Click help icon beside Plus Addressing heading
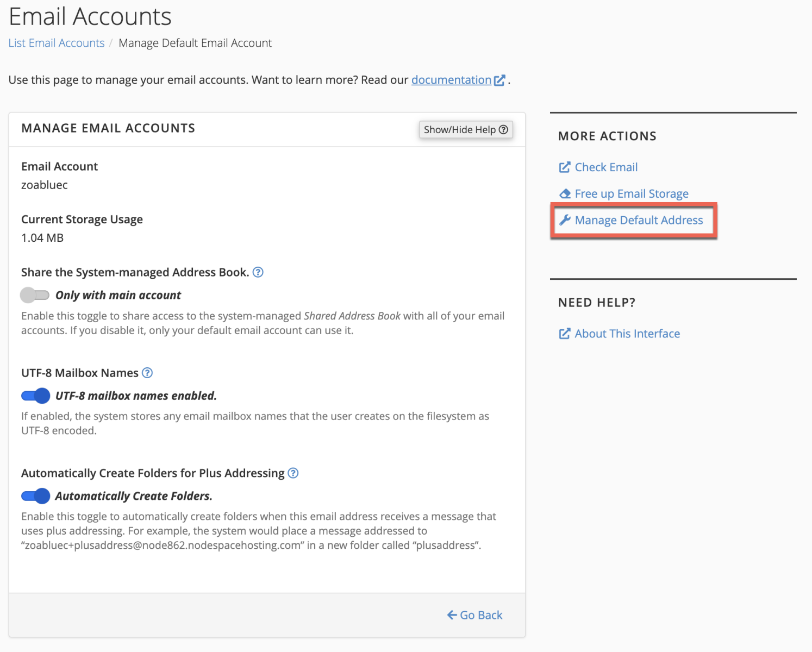This screenshot has width=812, height=652. click(x=293, y=473)
